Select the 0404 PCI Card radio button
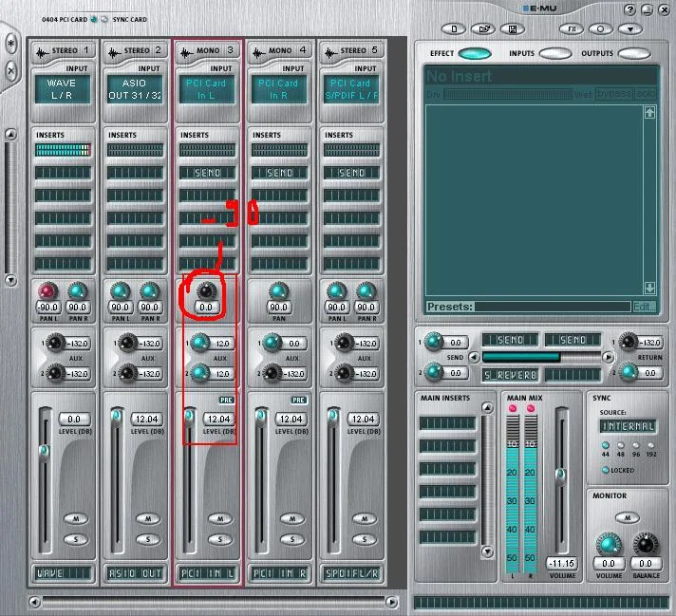 (x=95, y=19)
